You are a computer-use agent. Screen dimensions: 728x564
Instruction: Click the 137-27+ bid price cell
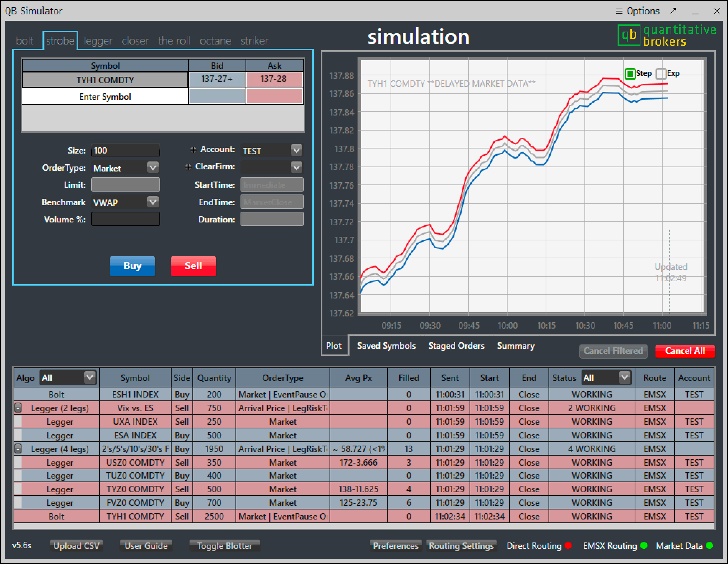click(x=217, y=80)
